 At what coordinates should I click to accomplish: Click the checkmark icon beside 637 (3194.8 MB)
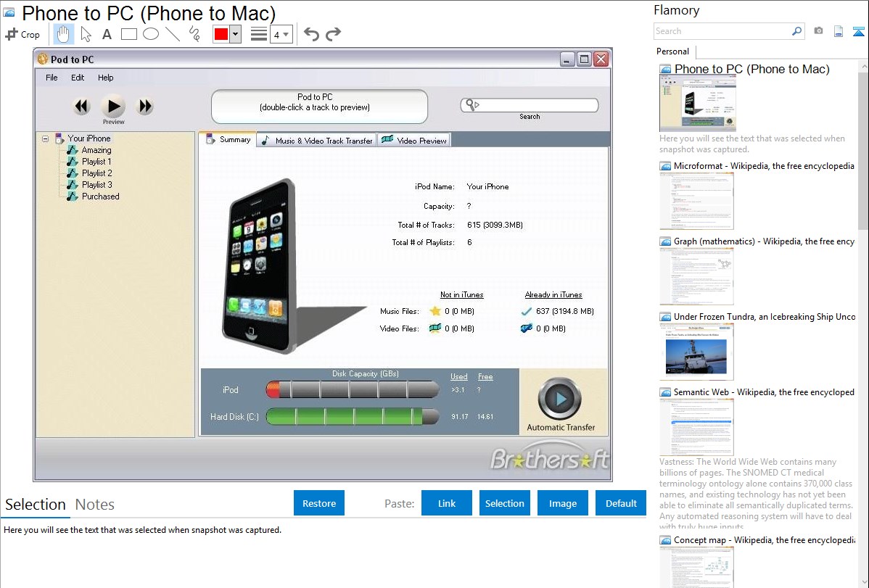pyautogui.click(x=527, y=312)
